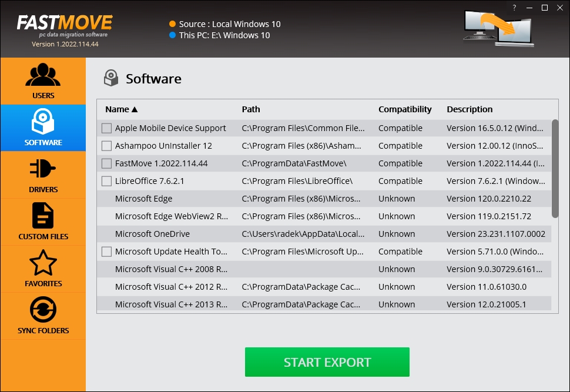
Task: Minimize the FastMove window
Action: coord(529,8)
